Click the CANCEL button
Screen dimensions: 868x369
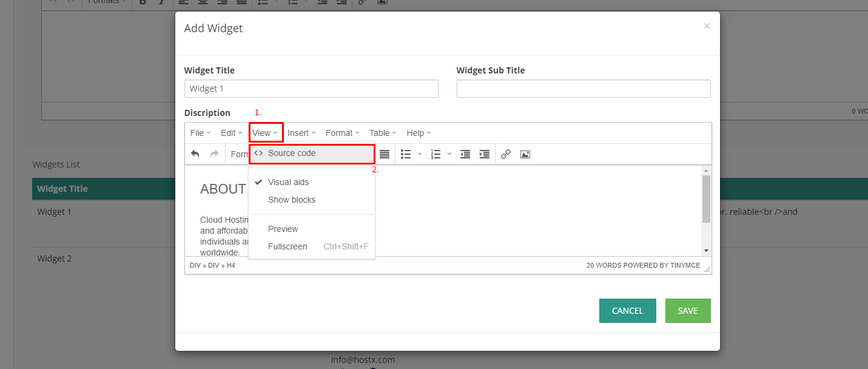click(x=627, y=311)
